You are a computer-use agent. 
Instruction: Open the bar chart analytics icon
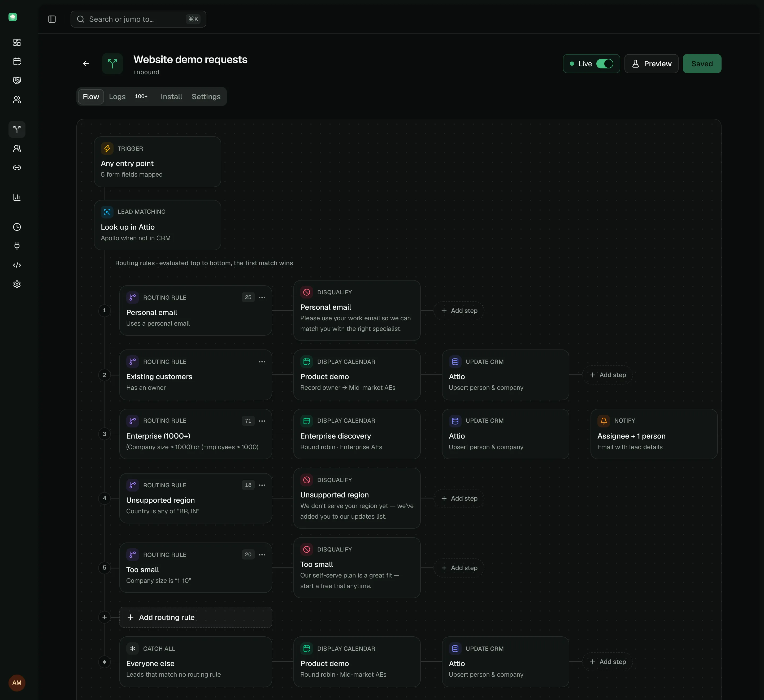coord(17,197)
